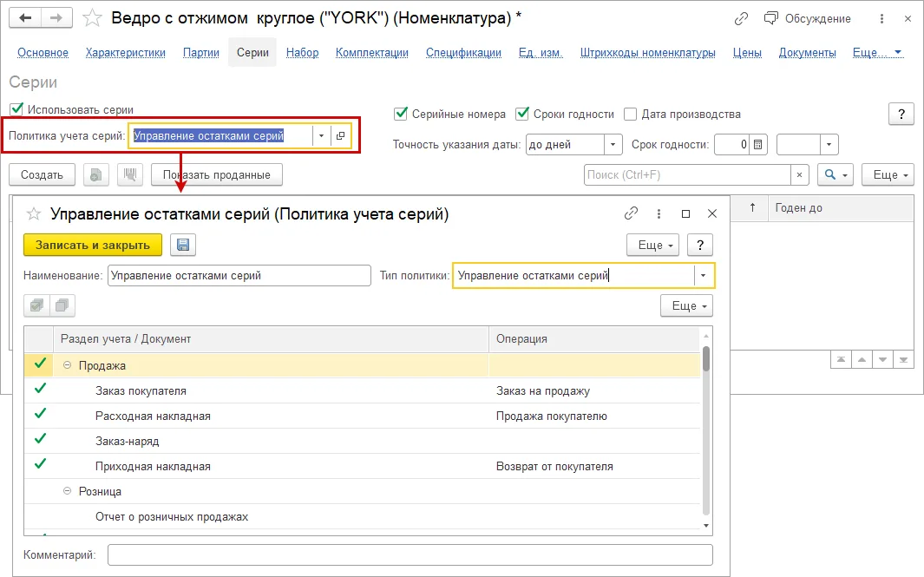Add item to favorites via main window star

tap(92, 18)
